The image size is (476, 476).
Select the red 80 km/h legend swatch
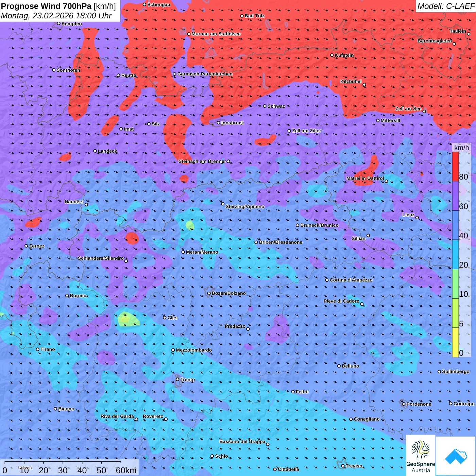(455, 167)
